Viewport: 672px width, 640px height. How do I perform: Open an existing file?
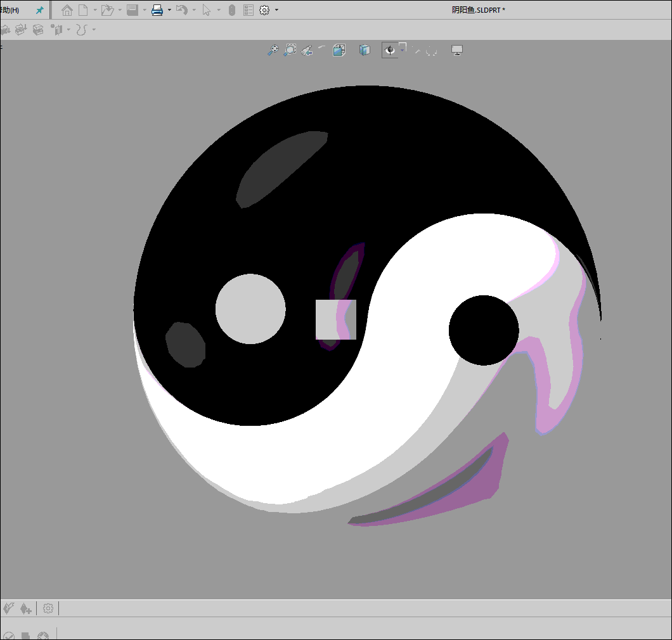pyautogui.click(x=107, y=10)
